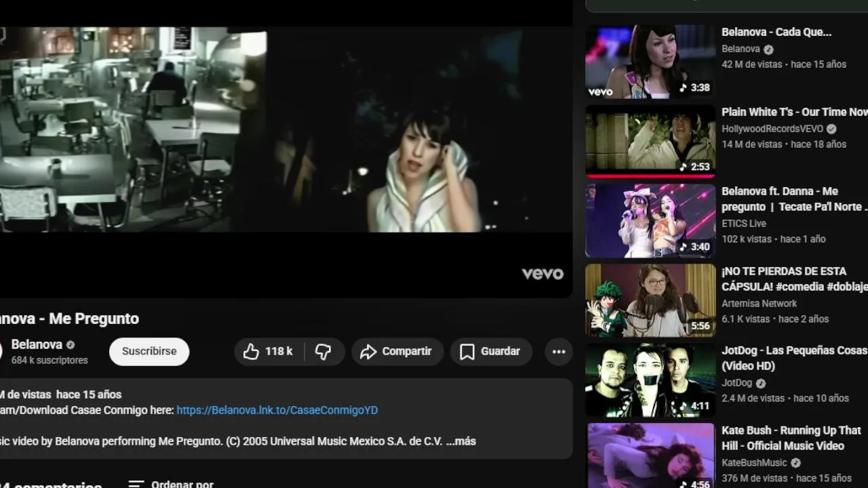This screenshot has width=868, height=488.
Task: Open the Belanova.lnk.to/CasaeConmigoYD link
Action: coord(277,410)
